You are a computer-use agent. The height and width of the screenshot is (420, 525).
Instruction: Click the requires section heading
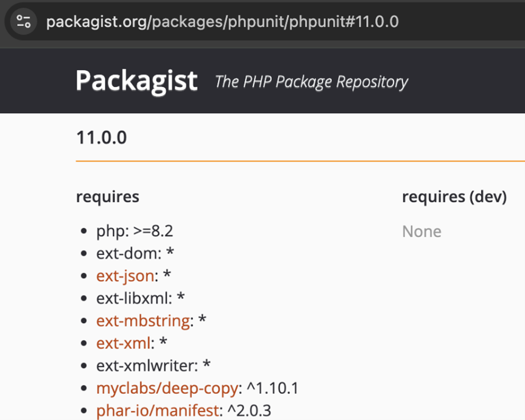coord(107,197)
